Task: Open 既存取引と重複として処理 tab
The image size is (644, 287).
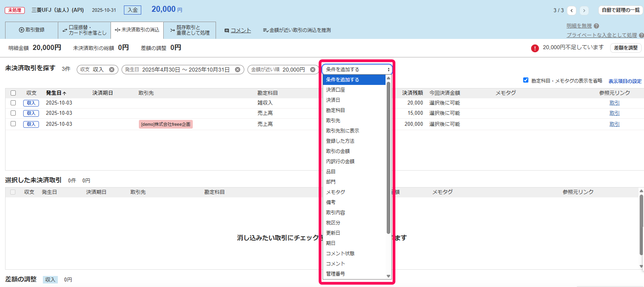Action: pos(190,30)
